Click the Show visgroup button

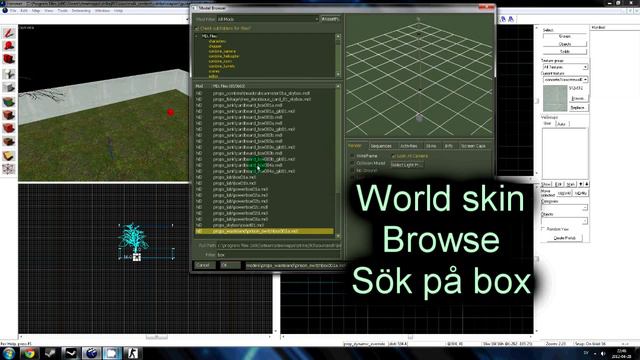(x=546, y=185)
